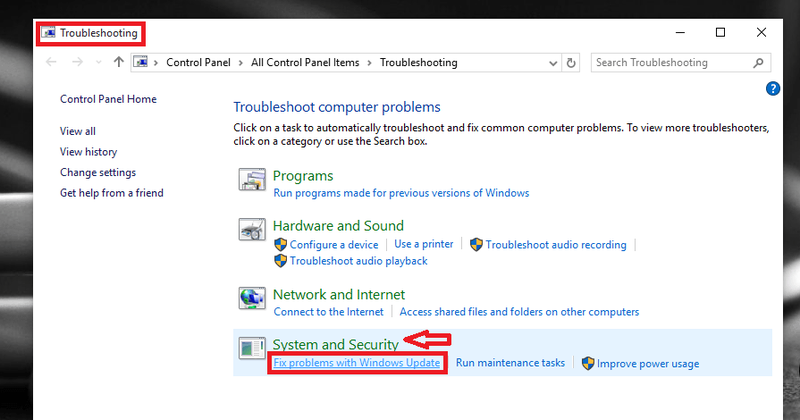
Task: Select All Control Panel Items breadcrumb
Action: pyautogui.click(x=305, y=62)
